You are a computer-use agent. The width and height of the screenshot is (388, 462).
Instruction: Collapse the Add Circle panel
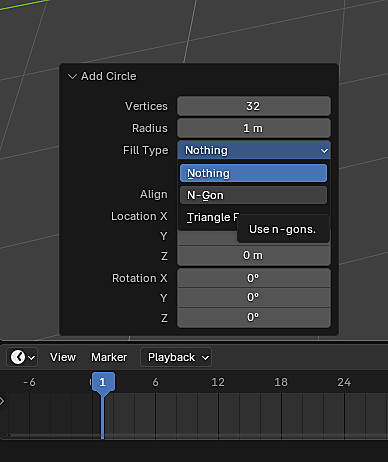72,76
